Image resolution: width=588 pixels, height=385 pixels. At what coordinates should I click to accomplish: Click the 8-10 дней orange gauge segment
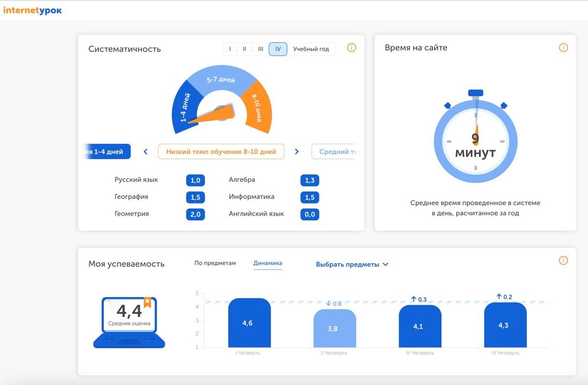pos(257,108)
